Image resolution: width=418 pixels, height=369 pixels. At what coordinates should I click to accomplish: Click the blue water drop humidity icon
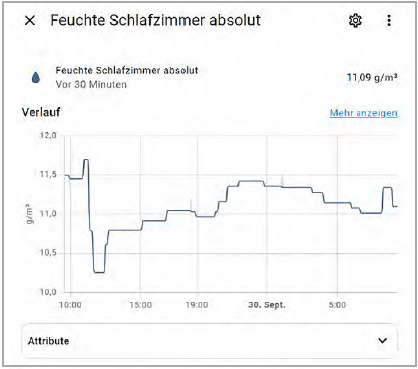[36, 78]
